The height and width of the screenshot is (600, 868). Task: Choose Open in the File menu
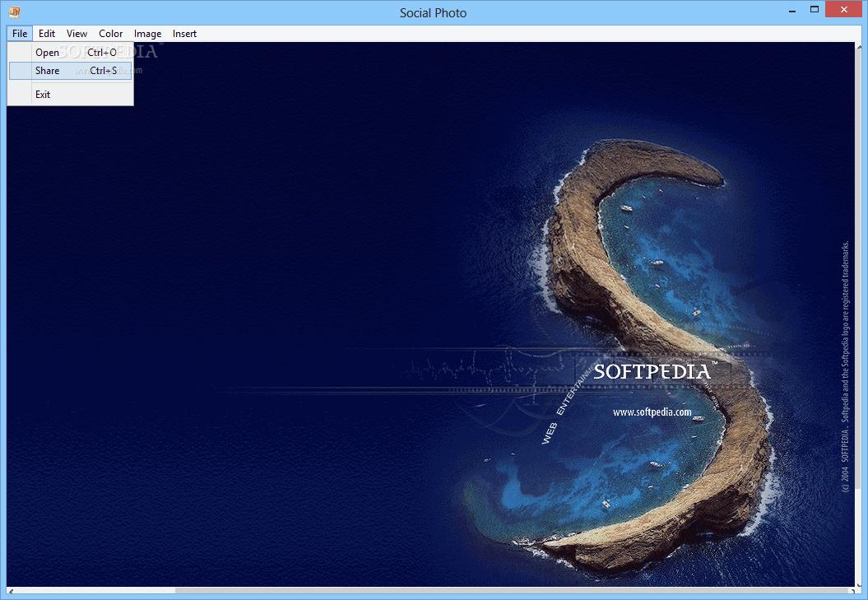(x=70, y=53)
